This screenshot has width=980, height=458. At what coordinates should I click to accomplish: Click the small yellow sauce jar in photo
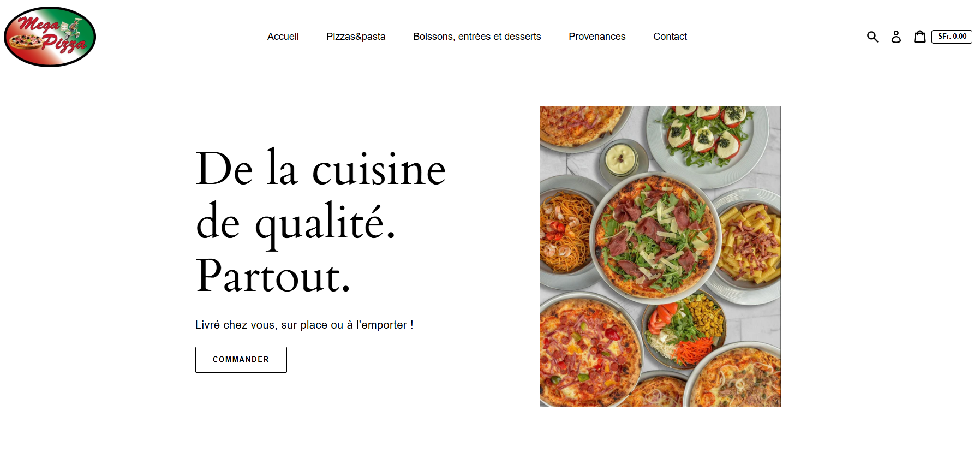(621, 158)
